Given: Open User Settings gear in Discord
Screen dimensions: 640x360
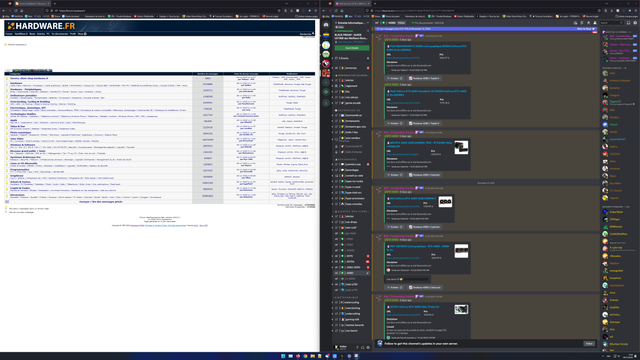Looking at the screenshot, I should [368, 347].
